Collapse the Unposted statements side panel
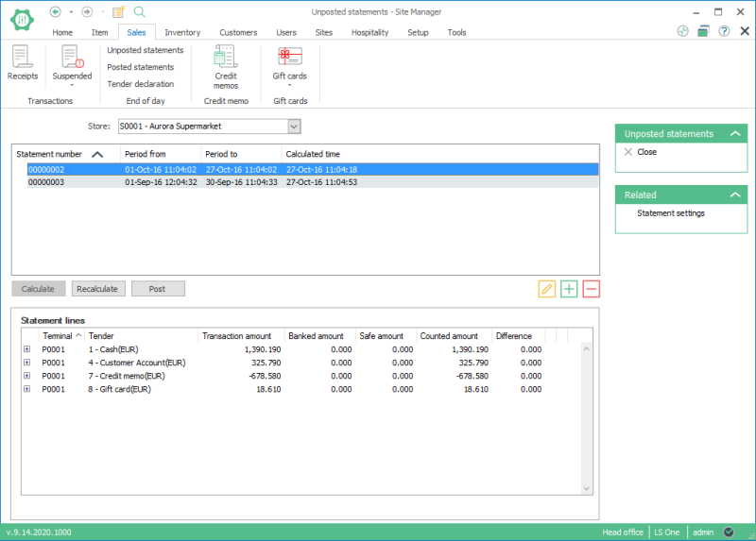The image size is (756, 541). coord(735,134)
